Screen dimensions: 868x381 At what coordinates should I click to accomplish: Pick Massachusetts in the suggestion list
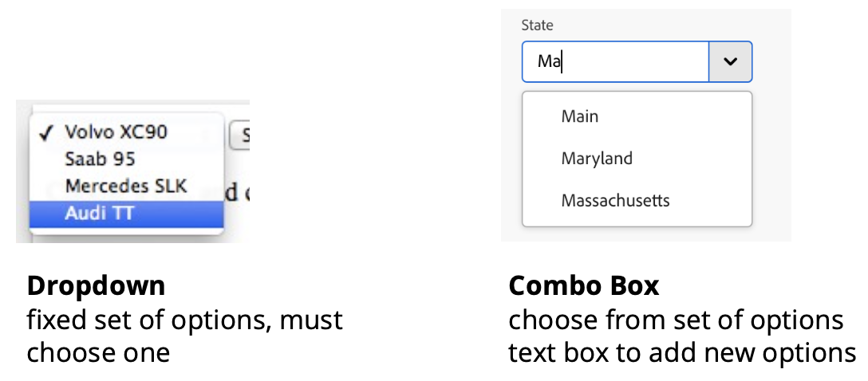(615, 200)
